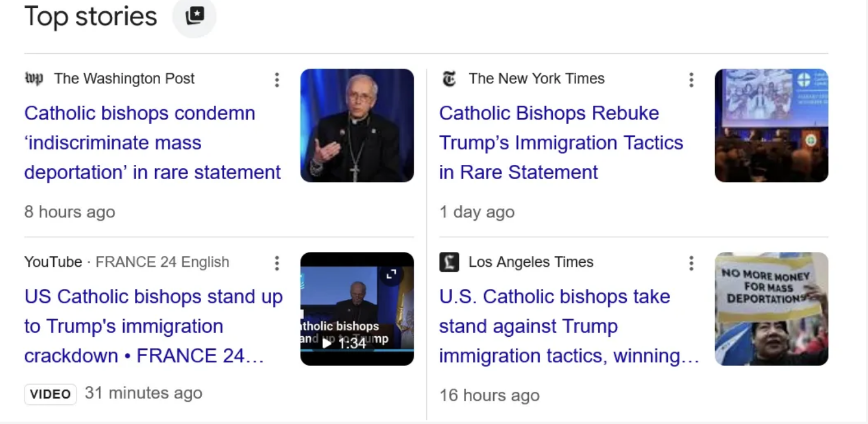This screenshot has height=424, width=868.
Task: Click the 'The Washington Post' source name
Action: coord(124,79)
